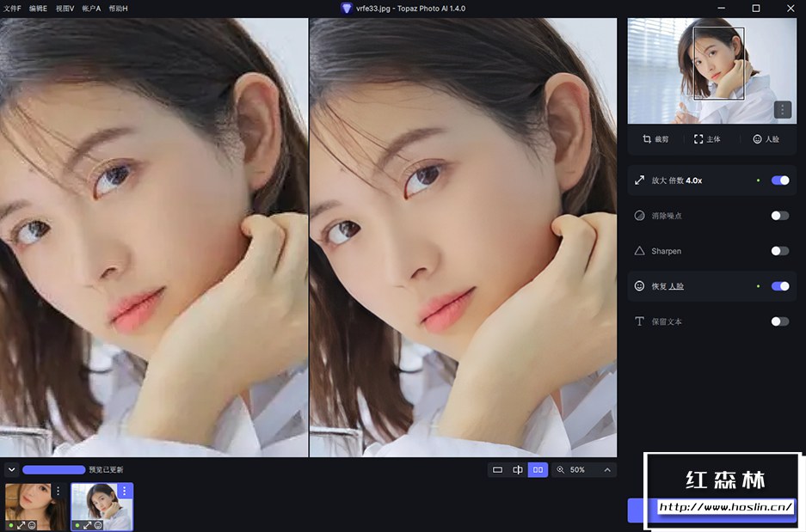Open the 文件F menu
The image size is (806, 532).
12,9
